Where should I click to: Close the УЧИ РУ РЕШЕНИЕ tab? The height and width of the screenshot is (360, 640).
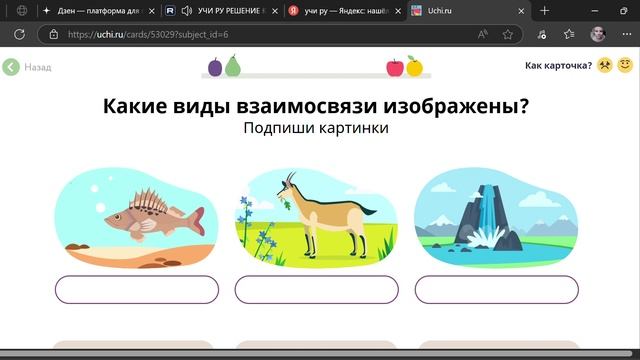275,11
